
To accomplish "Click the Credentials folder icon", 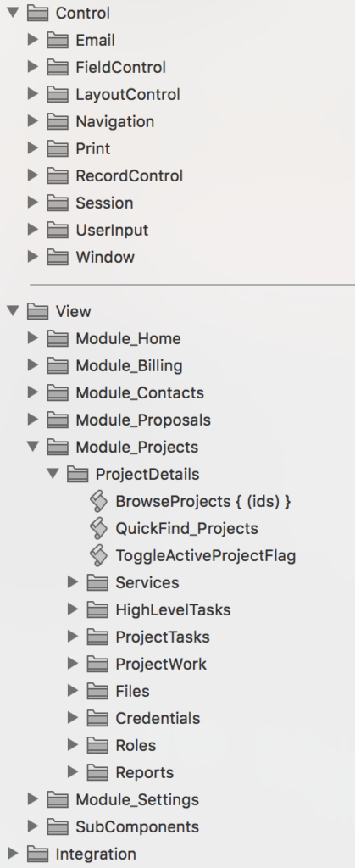I will click(x=98, y=719).
